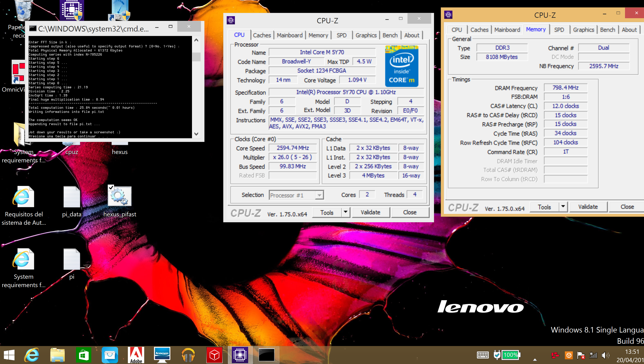This screenshot has width=644, height=364.
Task: Click the 100% battery indicator
Action: (x=511, y=355)
